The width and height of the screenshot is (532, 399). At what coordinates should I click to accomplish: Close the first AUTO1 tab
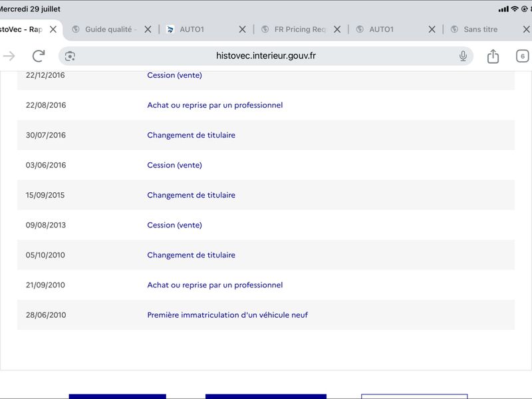(242, 29)
